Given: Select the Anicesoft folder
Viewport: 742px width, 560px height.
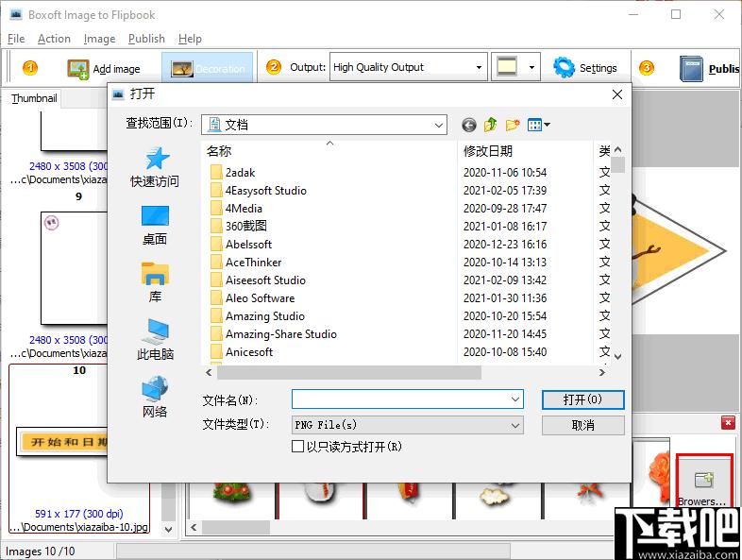Looking at the screenshot, I should [x=242, y=352].
